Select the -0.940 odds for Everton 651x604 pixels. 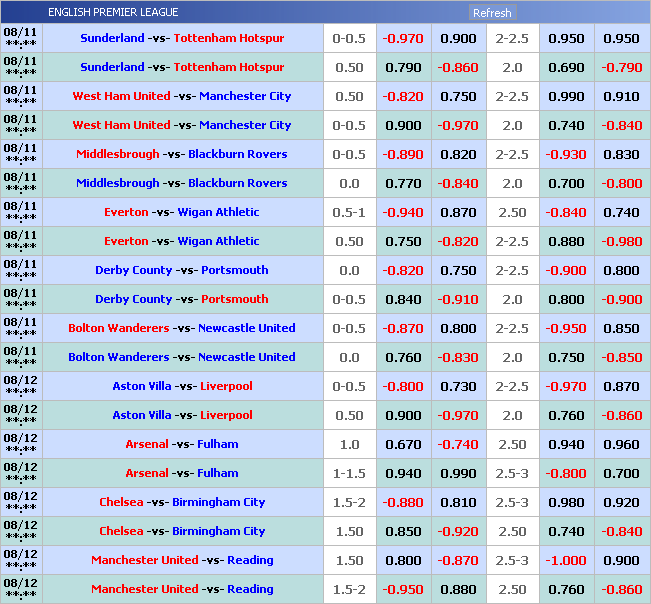click(403, 212)
